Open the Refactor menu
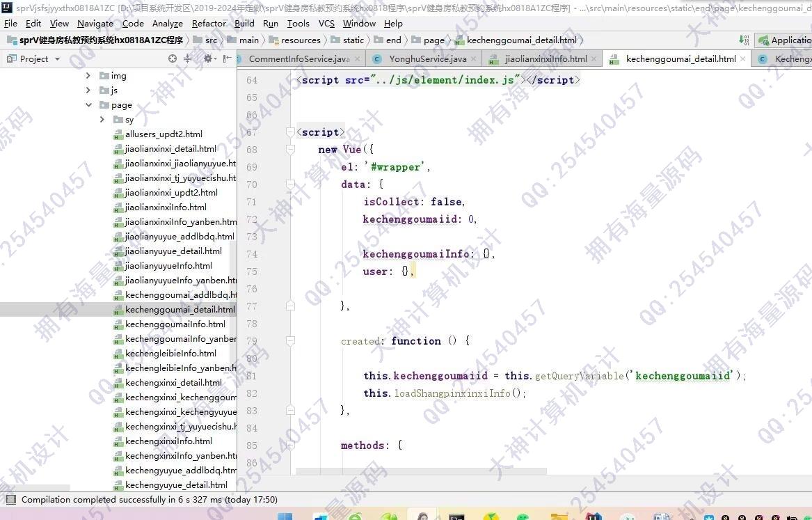Screen dimensions: 812x520 (209, 23)
